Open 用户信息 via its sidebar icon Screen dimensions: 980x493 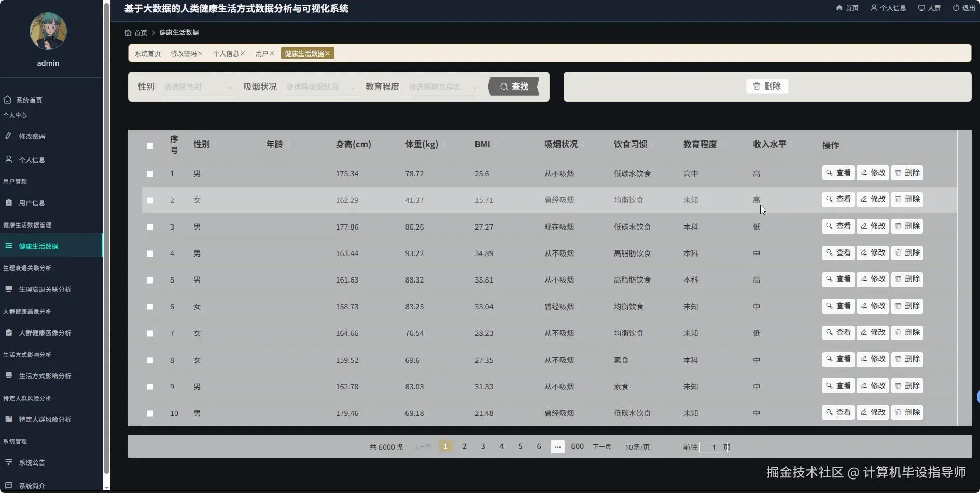click(8, 202)
